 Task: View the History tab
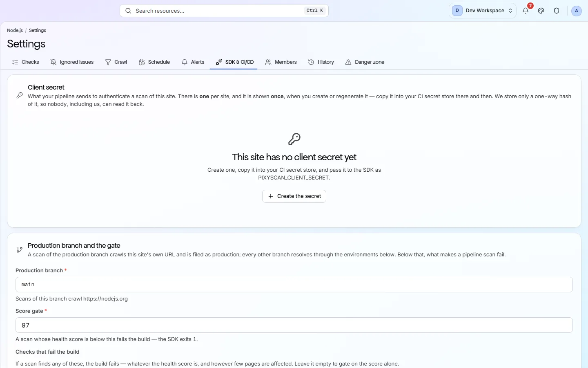click(x=321, y=62)
